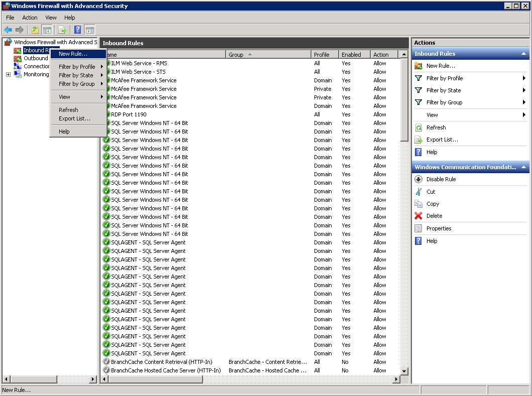Sort rules by the Enabled column header
Viewport: 532px width, 396px height.
click(354, 55)
